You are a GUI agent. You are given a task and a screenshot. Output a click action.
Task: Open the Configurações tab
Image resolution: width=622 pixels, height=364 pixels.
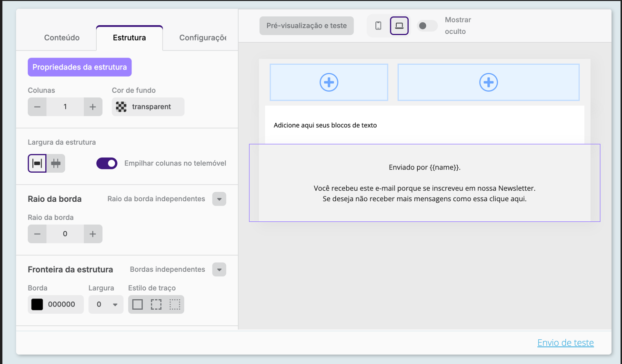pyautogui.click(x=202, y=38)
